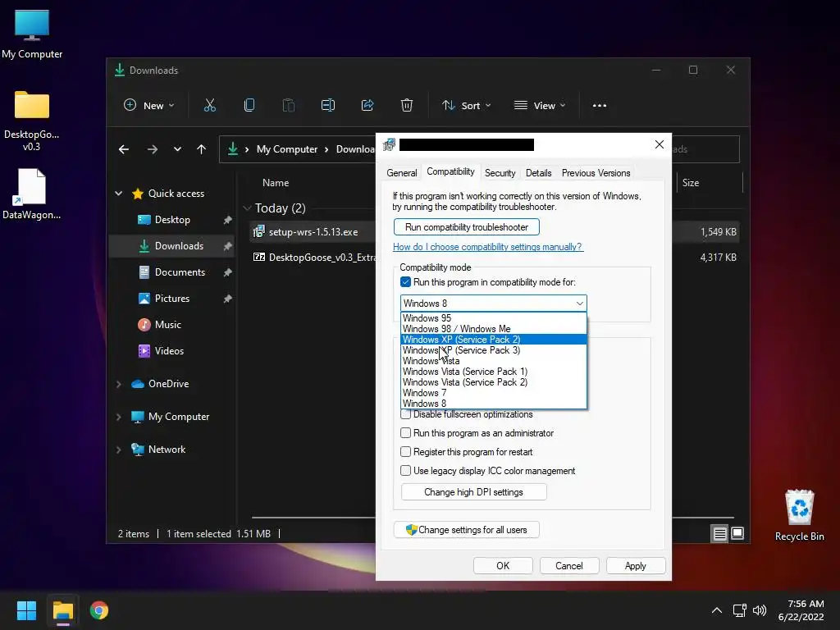Choose Windows 98 / Windows Me option
This screenshot has height=630, width=840.
(x=493, y=329)
